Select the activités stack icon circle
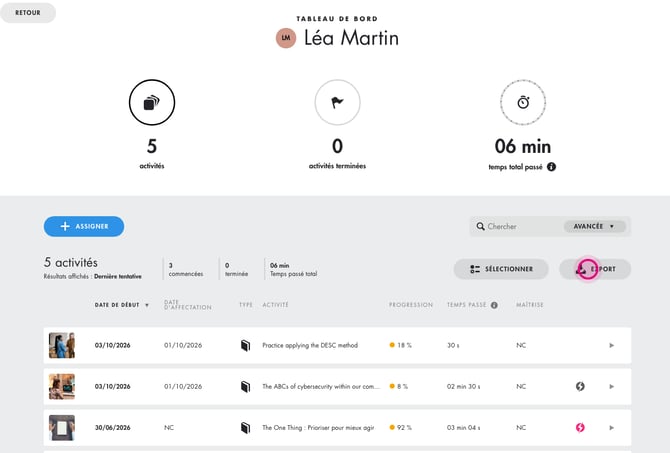Screen dimensions: 670x453 [152, 103]
